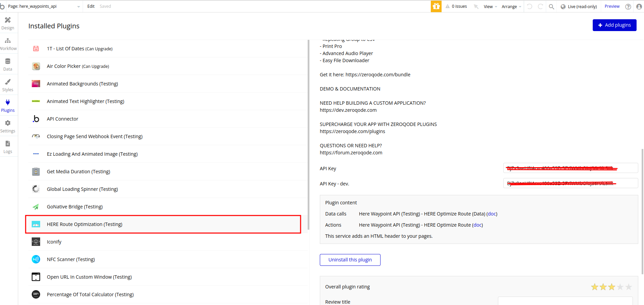Screen dimensions: 644x305
Task: Open the Plugins tab in sidebar
Action: click(8, 106)
